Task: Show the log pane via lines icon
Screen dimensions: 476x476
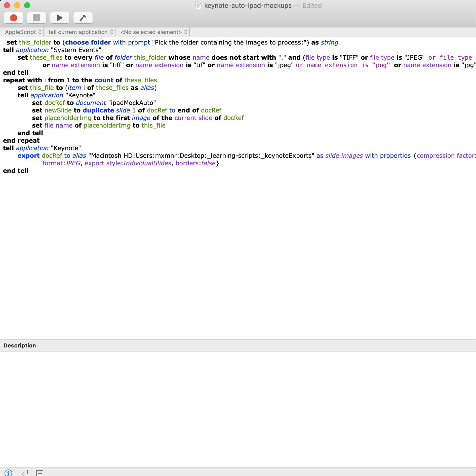Action: pyautogui.click(x=40, y=473)
